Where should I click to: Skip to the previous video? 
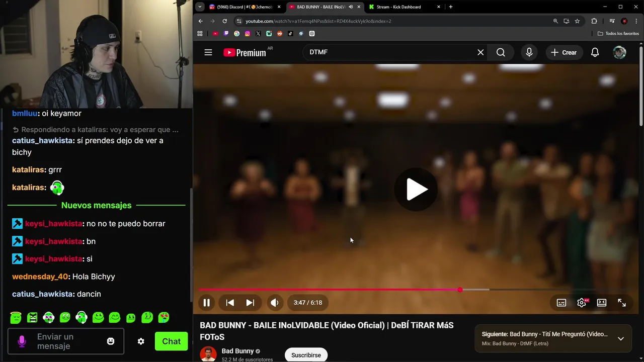[x=230, y=302]
